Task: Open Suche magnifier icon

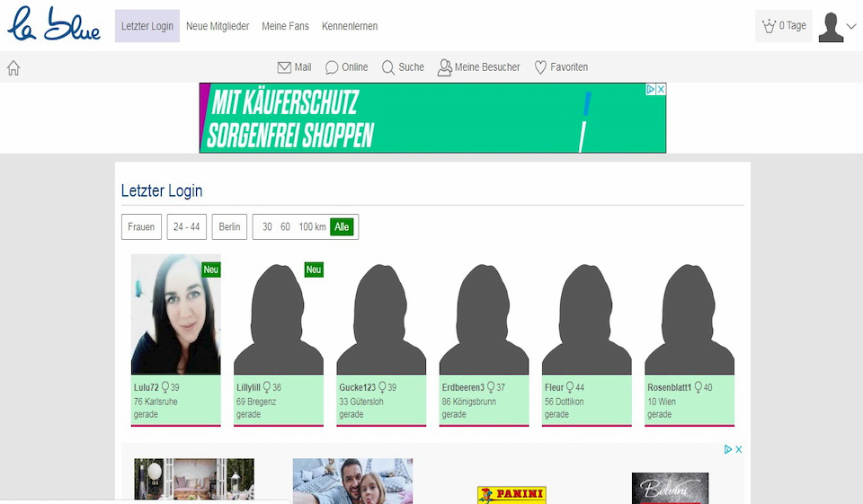Action: [388, 67]
